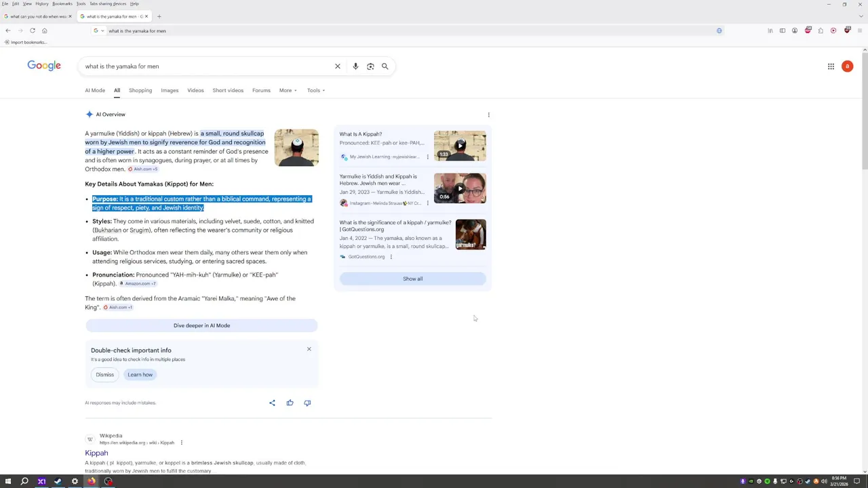
Task: Open the Kippah Wikipedia link
Action: (96, 453)
